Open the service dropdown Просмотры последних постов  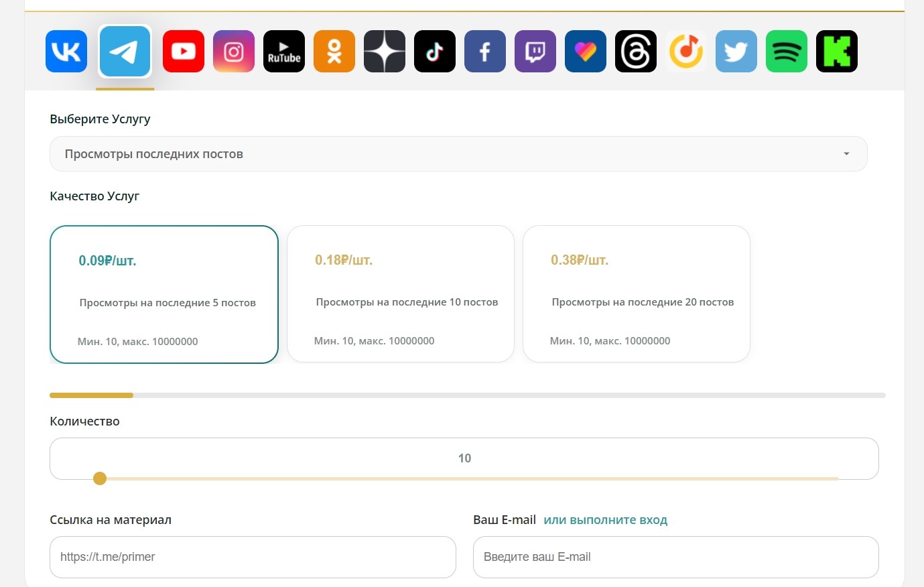tap(458, 154)
